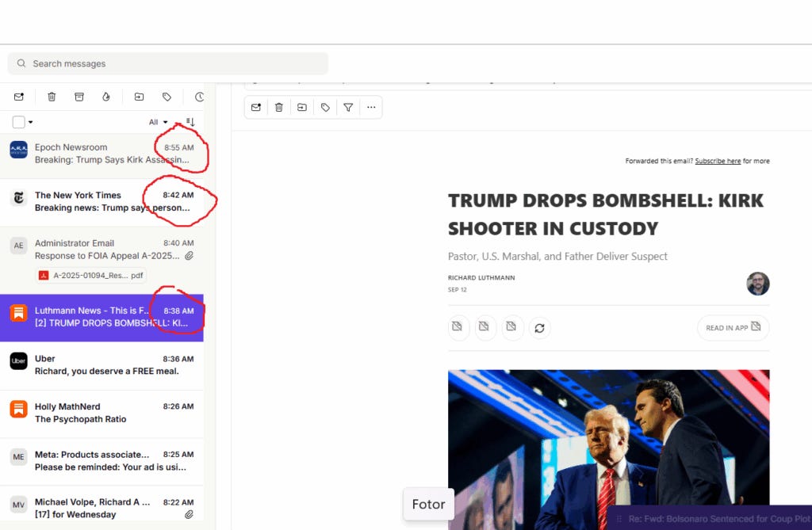812x530 pixels.
Task: Mark the open email as unread
Action: pos(255,107)
